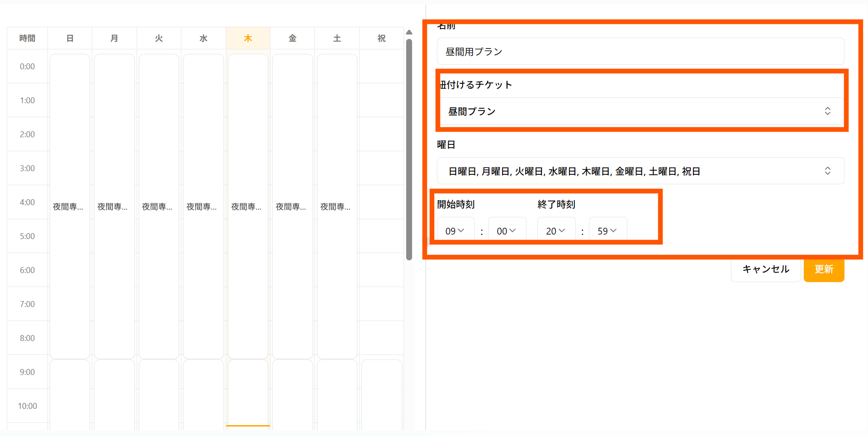
Task: Open the start hour 09 dropdown
Action: (x=455, y=231)
